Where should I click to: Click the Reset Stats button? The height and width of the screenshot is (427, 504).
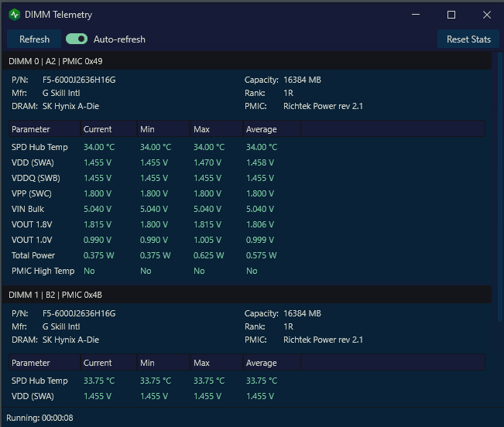(x=468, y=39)
